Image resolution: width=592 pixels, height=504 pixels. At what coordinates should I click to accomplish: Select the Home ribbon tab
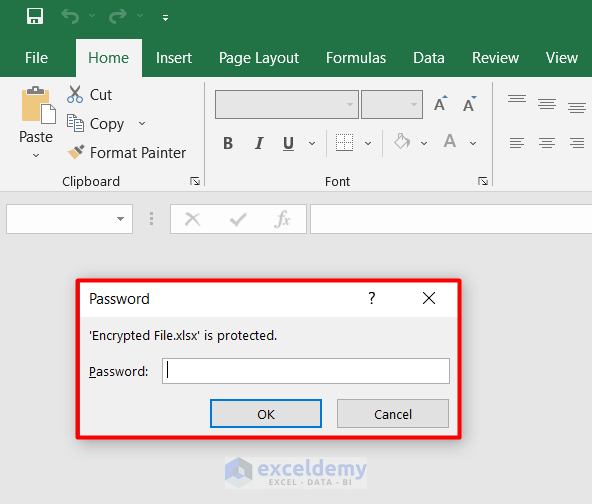tap(109, 58)
